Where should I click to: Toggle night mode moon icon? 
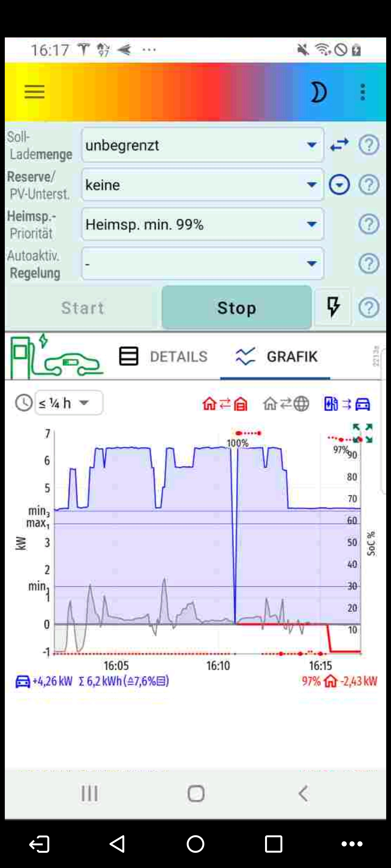pos(318,92)
